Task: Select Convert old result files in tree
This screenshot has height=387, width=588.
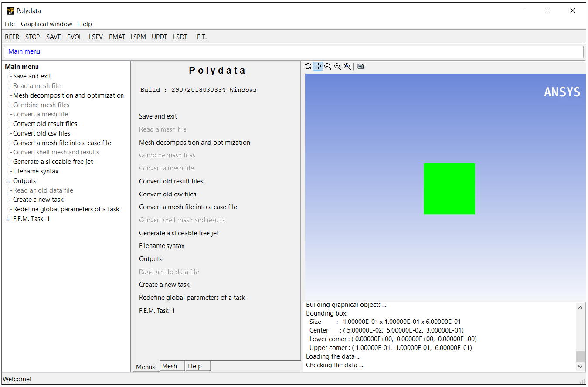Action: pos(45,124)
